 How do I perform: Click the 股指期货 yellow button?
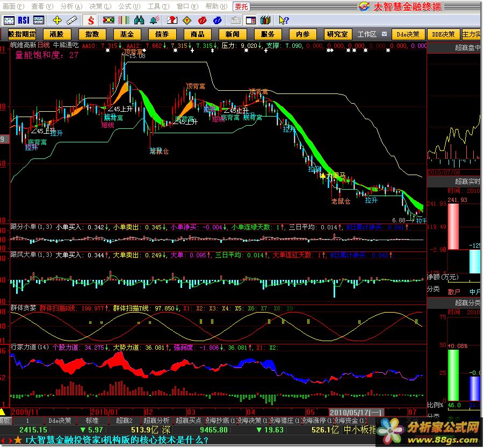point(22,34)
